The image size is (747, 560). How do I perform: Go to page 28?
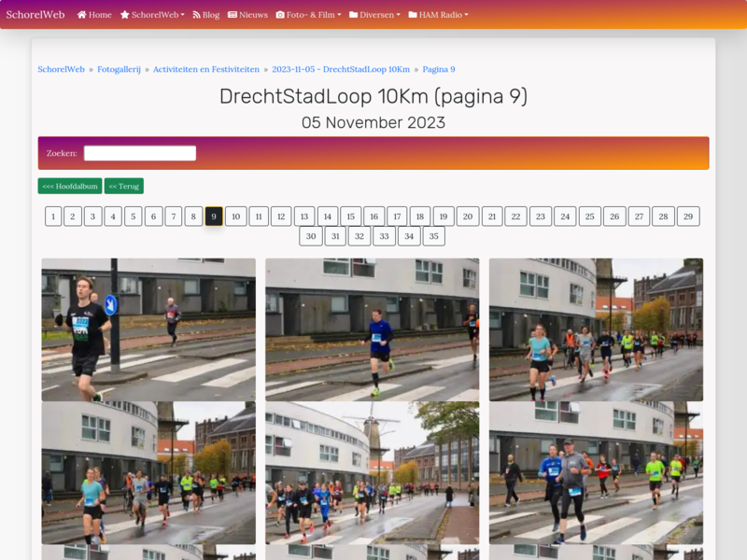click(x=663, y=217)
